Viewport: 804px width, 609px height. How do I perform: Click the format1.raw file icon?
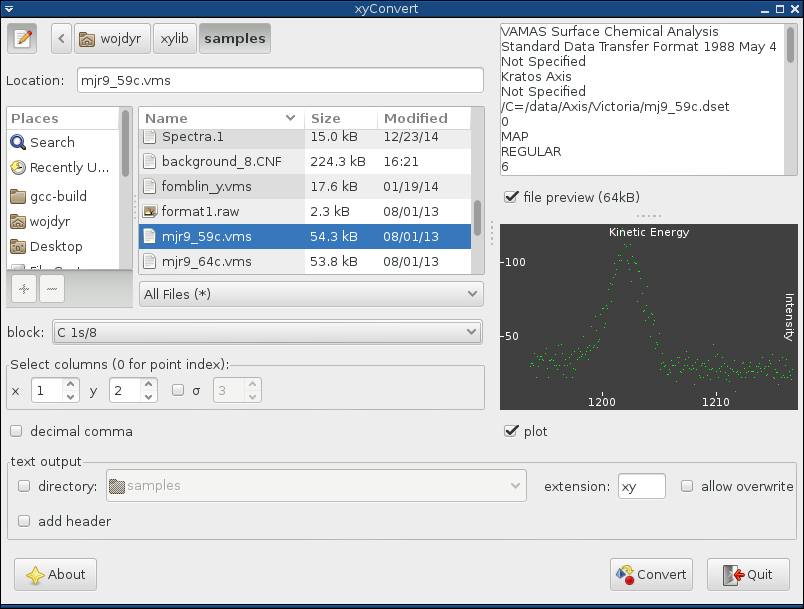pos(153,211)
